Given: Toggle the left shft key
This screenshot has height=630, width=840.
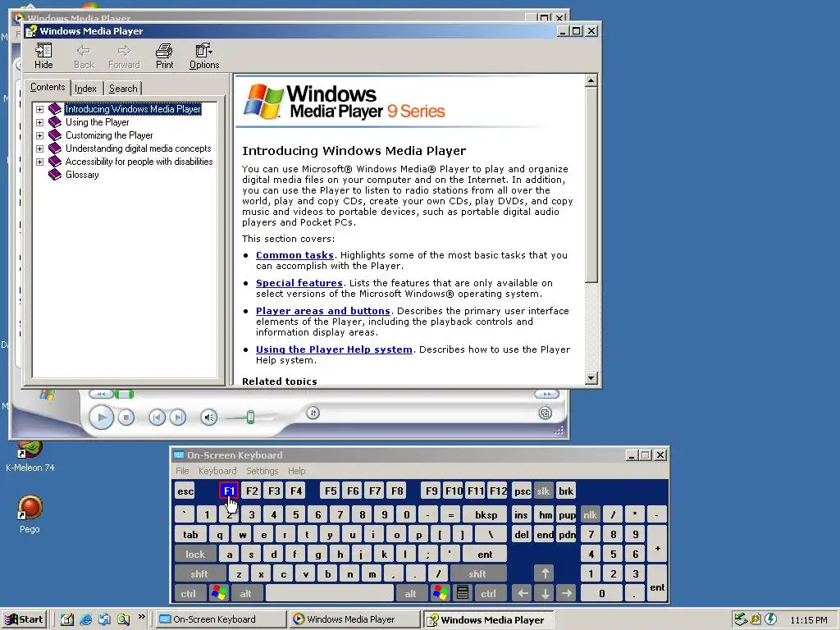Looking at the screenshot, I should pyautogui.click(x=199, y=574).
